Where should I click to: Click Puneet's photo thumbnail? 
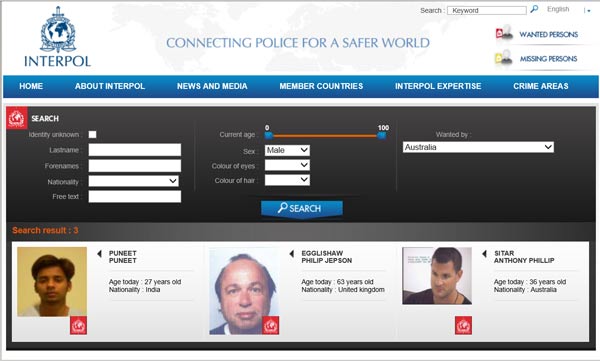coord(52,282)
